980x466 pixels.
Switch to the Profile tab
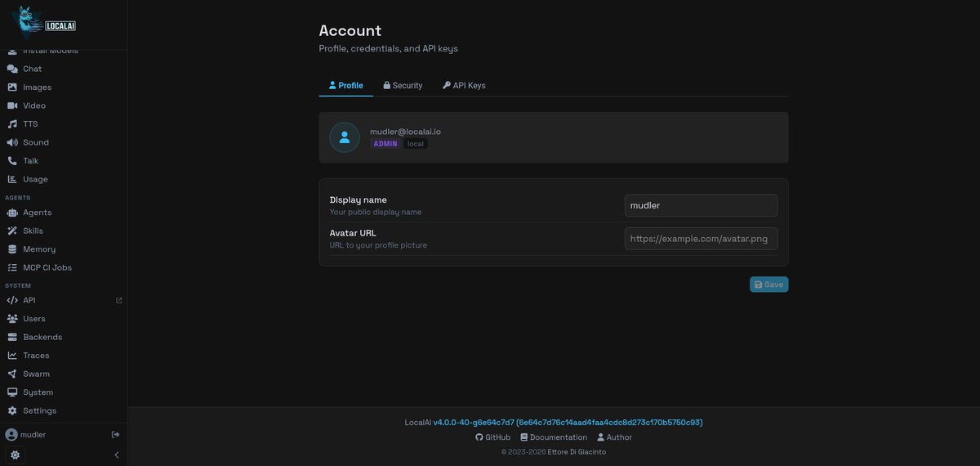tap(345, 85)
